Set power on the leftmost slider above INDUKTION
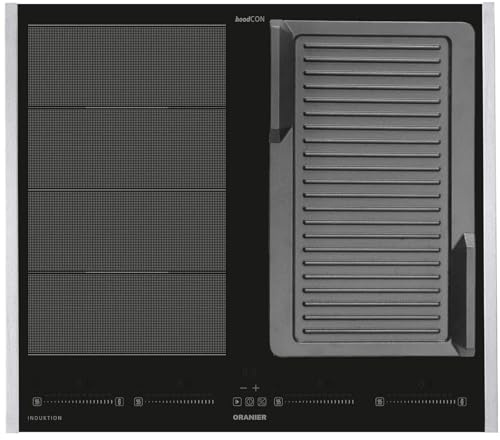Viewport: 500px width, 440px height. click(78, 402)
